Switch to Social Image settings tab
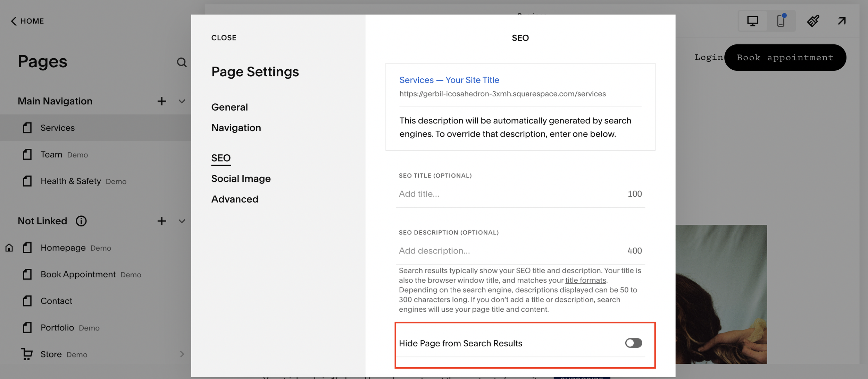868x379 pixels. tap(241, 179)
